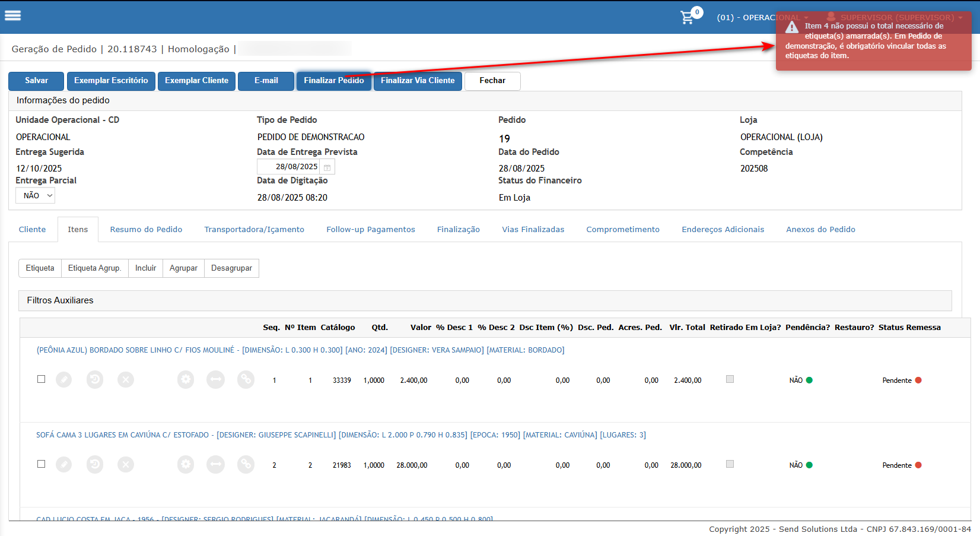Click the chain link icon for item 1
Image resolution: width=980 pixels, height=536 pixels.
[x=246, y=380]
